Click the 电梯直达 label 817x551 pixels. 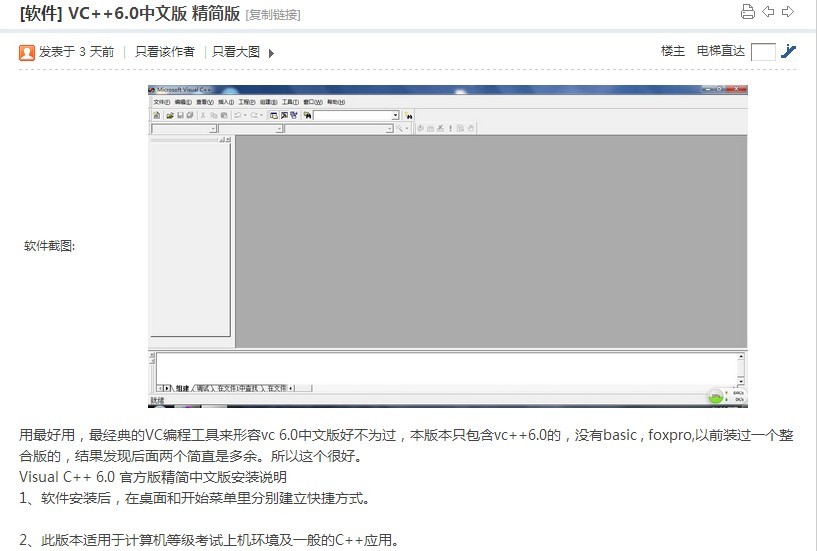[x=721, y=51]
